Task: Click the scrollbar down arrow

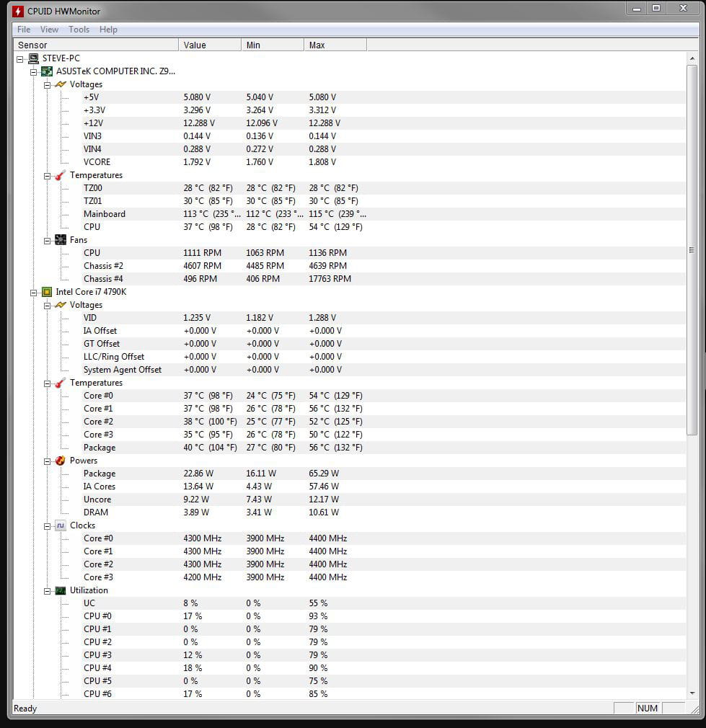Action: 692,693
